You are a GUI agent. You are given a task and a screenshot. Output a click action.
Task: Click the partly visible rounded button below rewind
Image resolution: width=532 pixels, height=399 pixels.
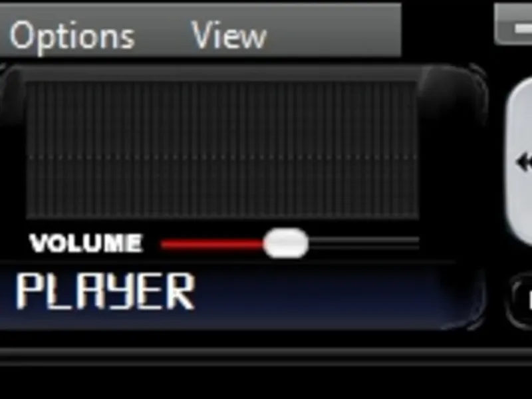(x=520, y=301)
